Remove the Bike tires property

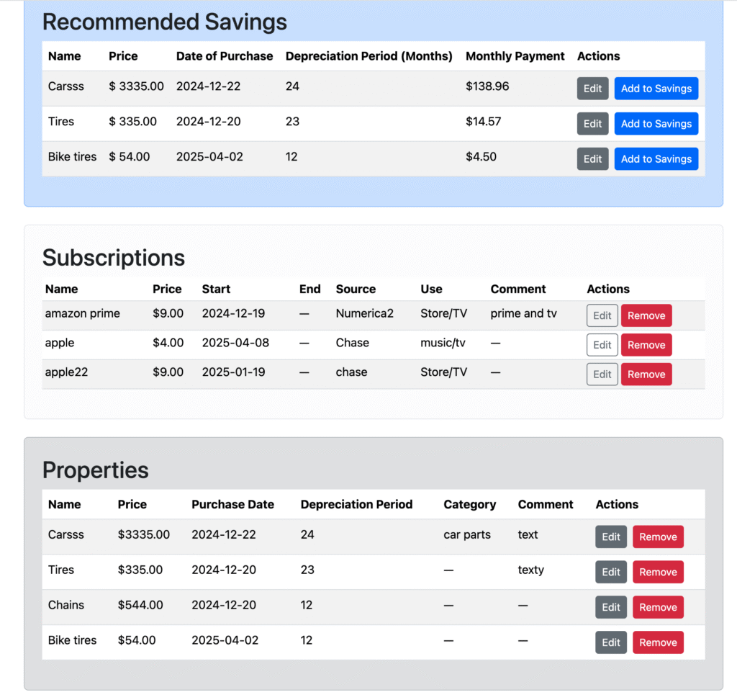pyautogui.click(x=658, y=642)
